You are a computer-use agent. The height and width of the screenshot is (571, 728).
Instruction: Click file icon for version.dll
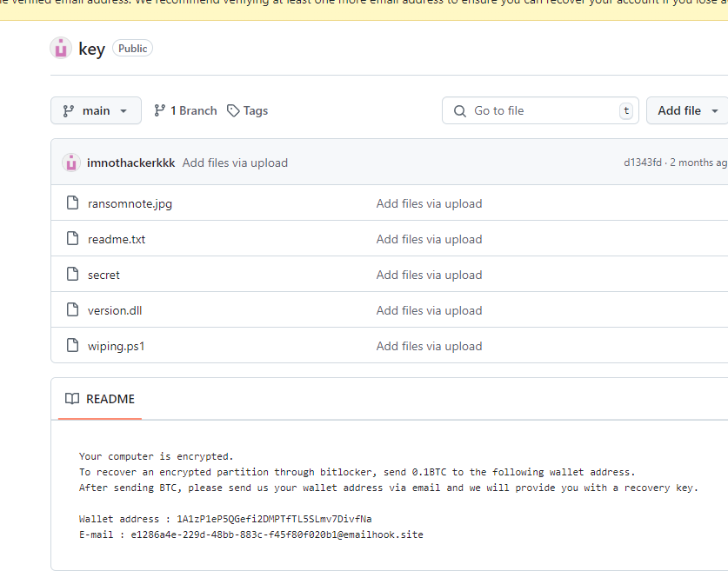(x=72, y=309)
